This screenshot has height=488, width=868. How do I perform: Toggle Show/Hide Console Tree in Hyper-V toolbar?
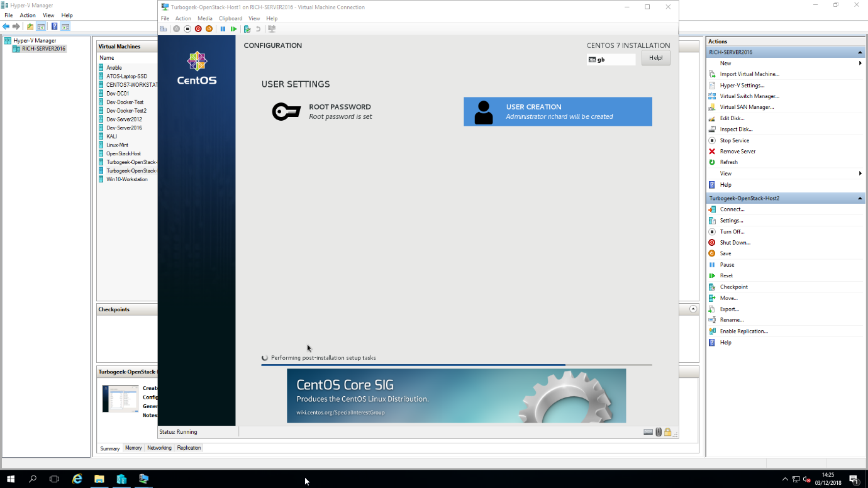pyautogui.click(x=41, y=26)
